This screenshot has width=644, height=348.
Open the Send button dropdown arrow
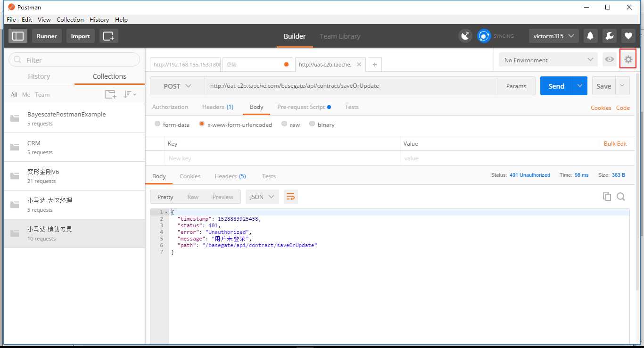coord(580,86)
